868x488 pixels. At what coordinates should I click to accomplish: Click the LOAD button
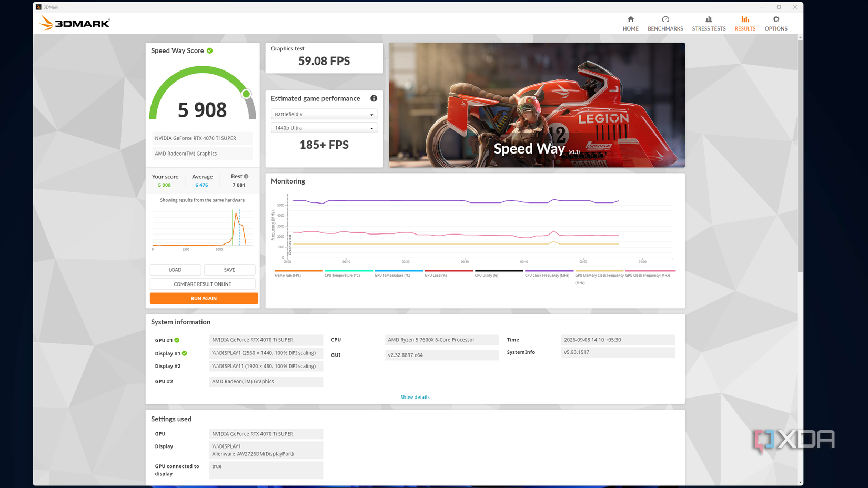pyautogui.click(x=175, y=270)
